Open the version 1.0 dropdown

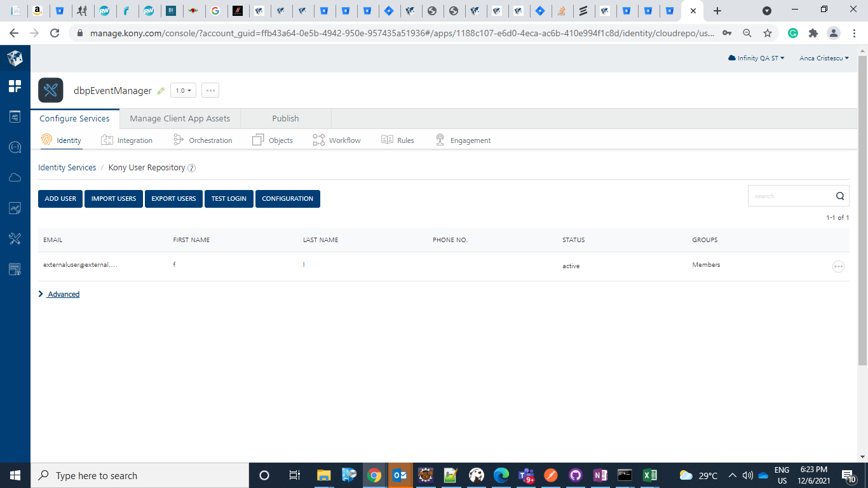pyautogui.click(x=183, y=90)
